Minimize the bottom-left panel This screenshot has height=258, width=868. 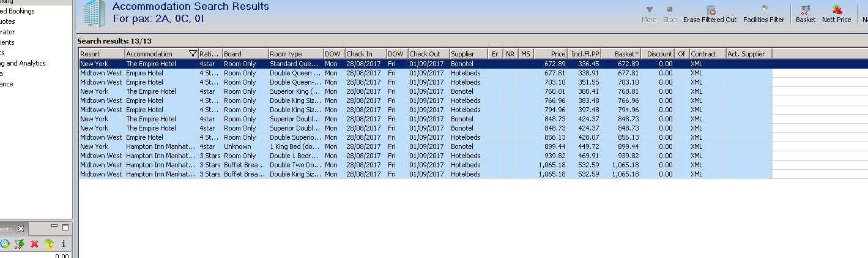(54, 227)
